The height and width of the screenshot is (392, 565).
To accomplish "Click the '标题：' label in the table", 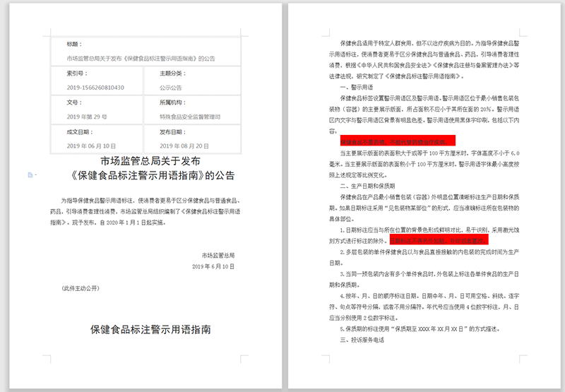I will coord(74,44).
